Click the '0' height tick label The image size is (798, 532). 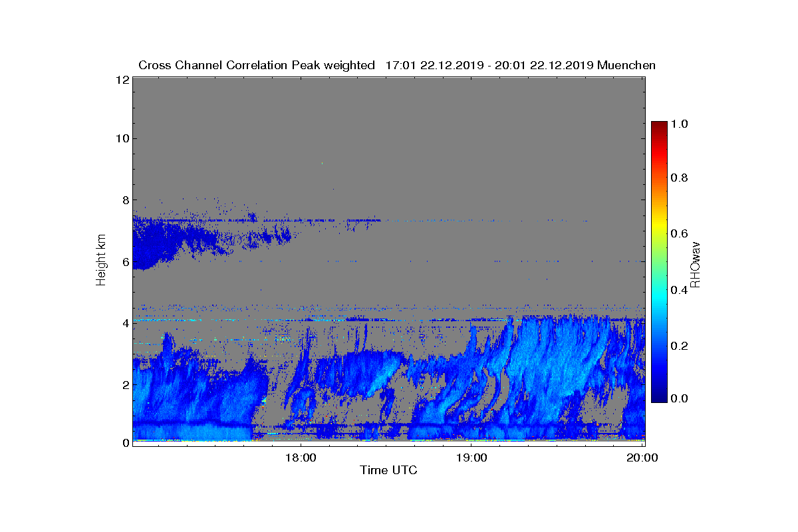click(124, 443)
